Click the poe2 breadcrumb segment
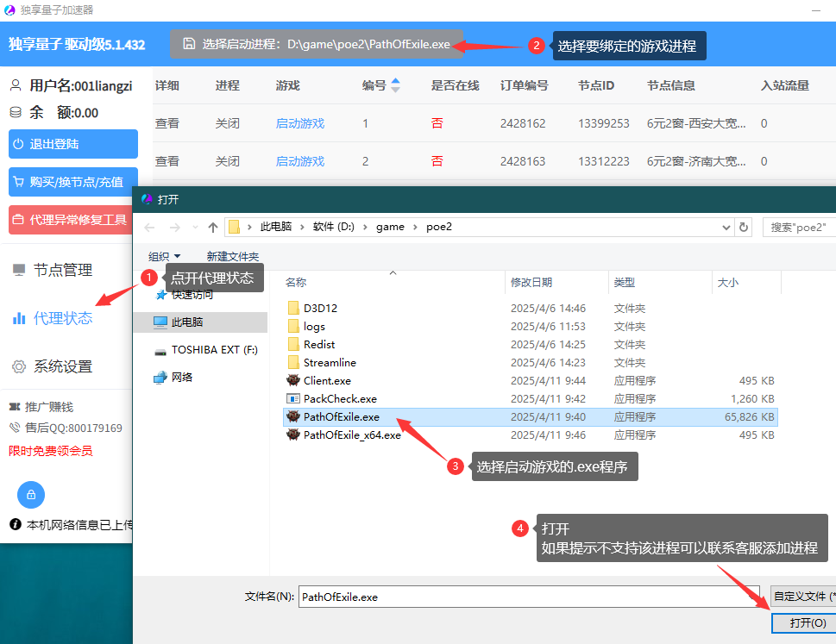Image resolution: width=836 pixels, height=644 pixels. tap(439, 227)
